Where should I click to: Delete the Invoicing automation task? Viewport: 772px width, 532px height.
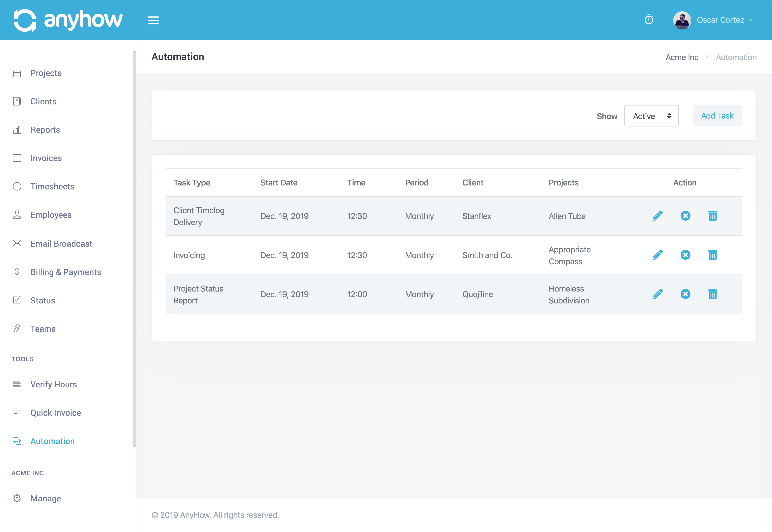pyautogui.click(x=713, y=255)
